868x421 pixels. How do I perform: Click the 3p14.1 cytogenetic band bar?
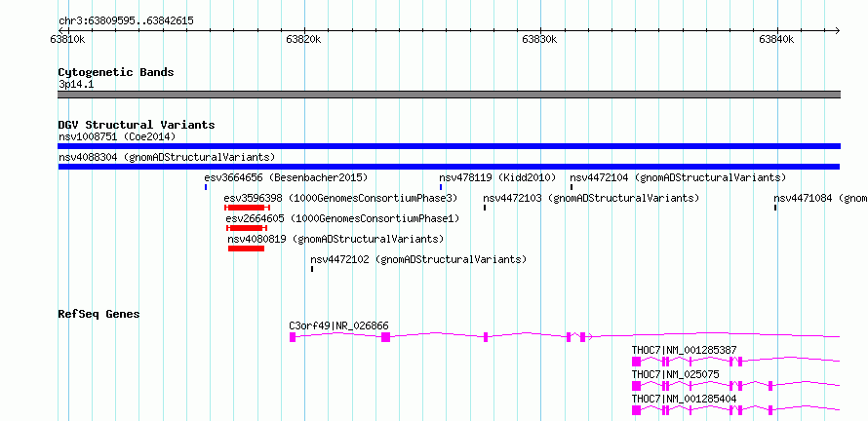[x=449, y=95]
